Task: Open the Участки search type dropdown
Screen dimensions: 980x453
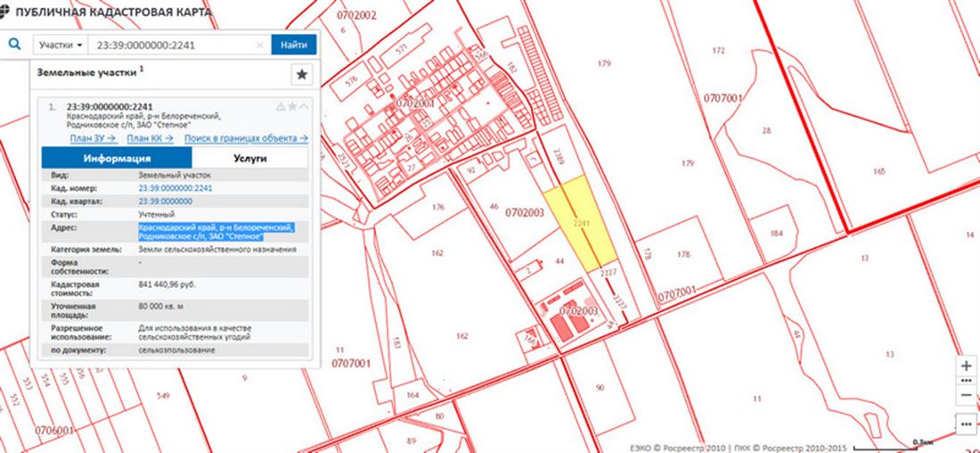Action: point(61,45)
